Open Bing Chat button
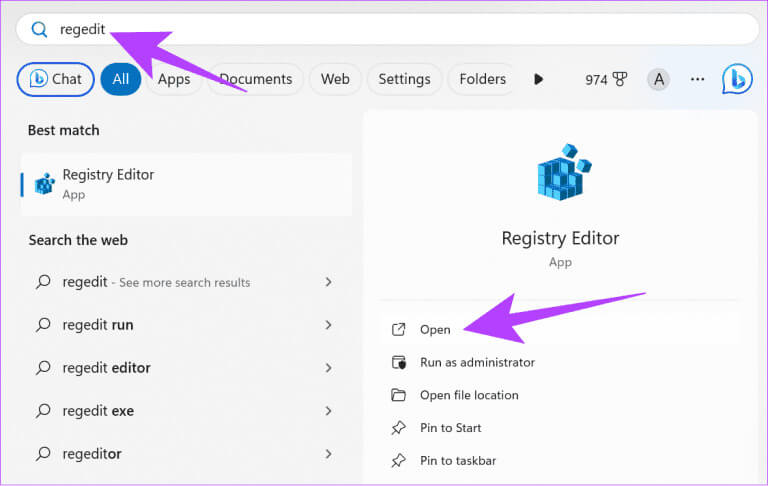The width and height of the screenshot is (768, 486). click(55, 79)
